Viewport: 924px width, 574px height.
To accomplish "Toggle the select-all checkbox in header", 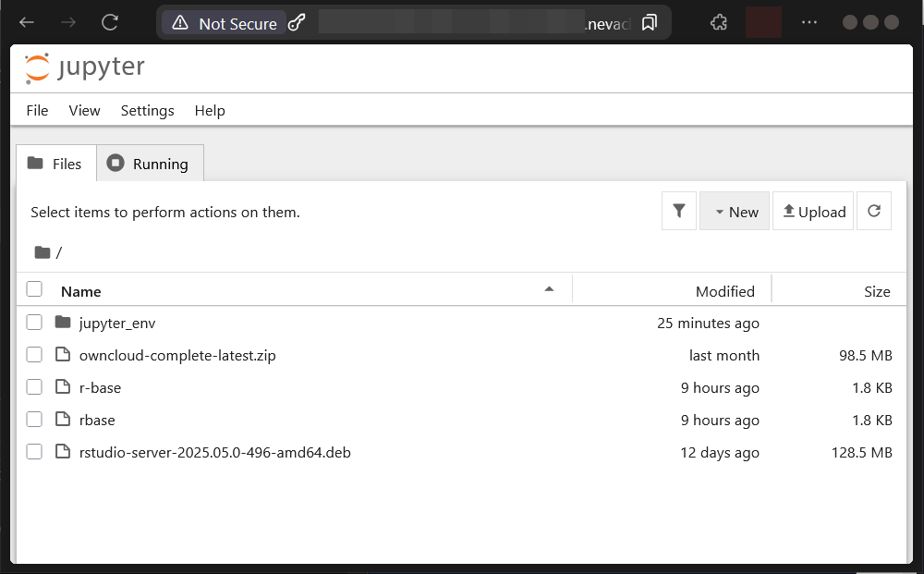I will 34,289.
